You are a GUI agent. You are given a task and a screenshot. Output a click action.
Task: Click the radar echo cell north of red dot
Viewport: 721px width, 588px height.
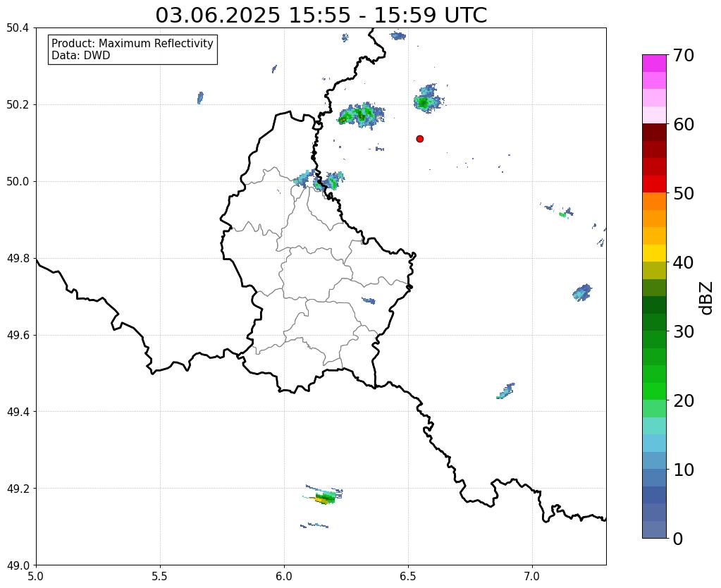coord(428,99)
